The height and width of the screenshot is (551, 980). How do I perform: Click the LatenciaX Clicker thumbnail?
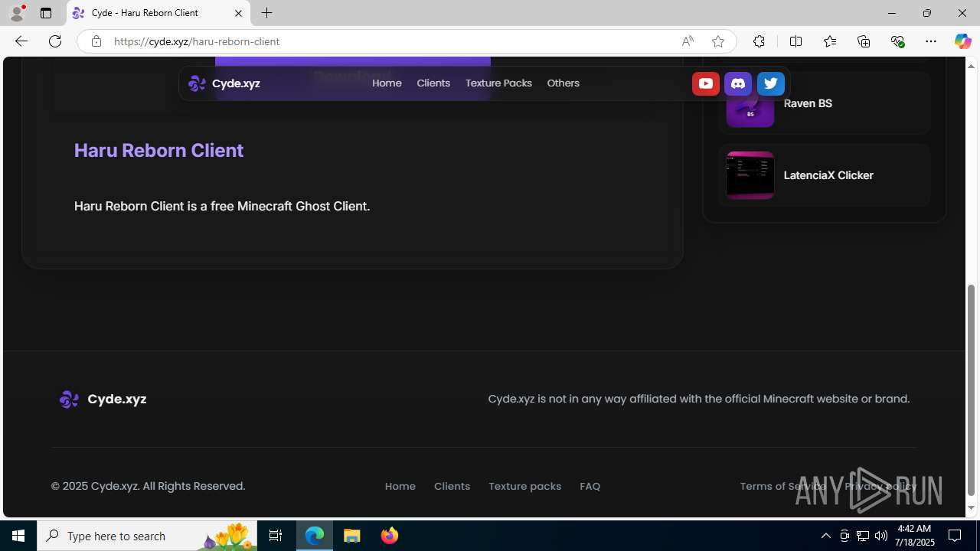click(750, 175)
